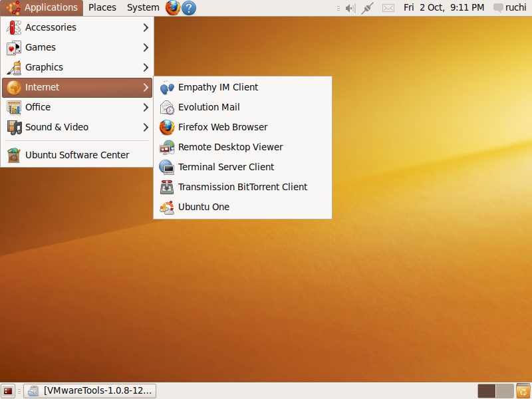
Task: Switch to the second workspace
Action: [x=505, y=391]
